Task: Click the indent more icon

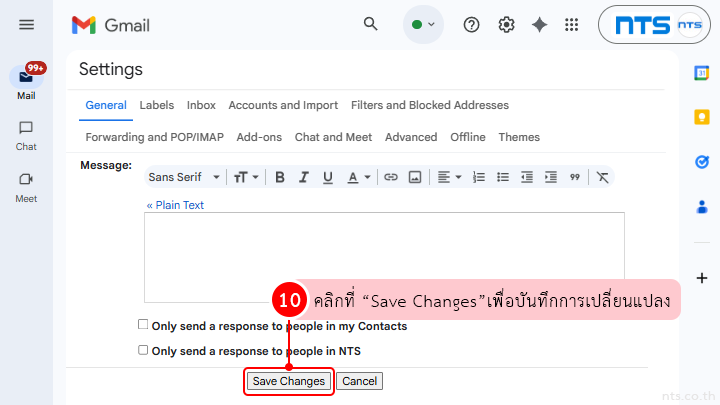Action: point(551,177)
